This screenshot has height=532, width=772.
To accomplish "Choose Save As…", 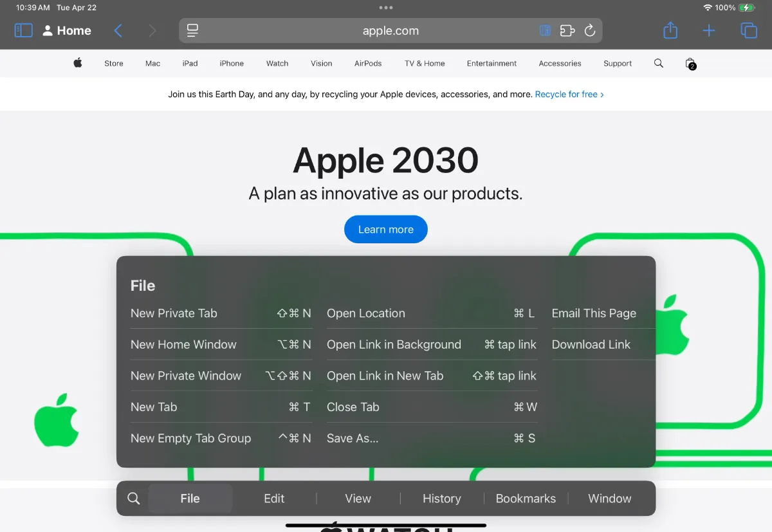I will [x=432, y=438].
